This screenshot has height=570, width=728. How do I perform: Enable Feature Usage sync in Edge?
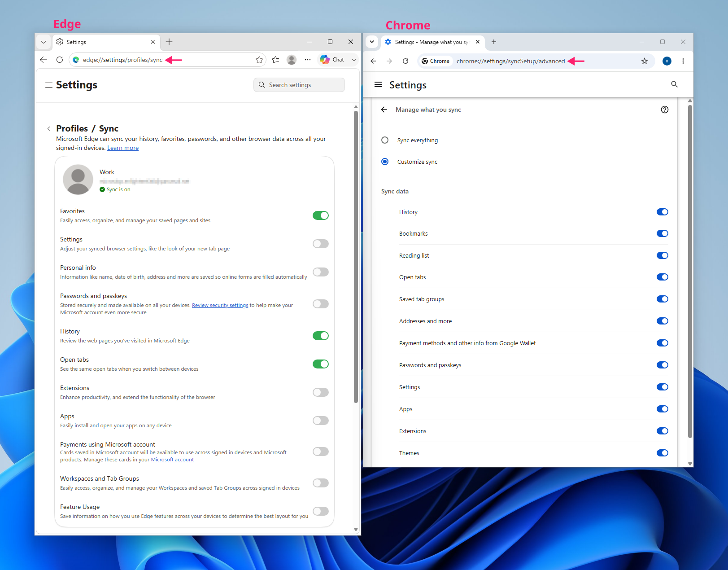point(321,511)
